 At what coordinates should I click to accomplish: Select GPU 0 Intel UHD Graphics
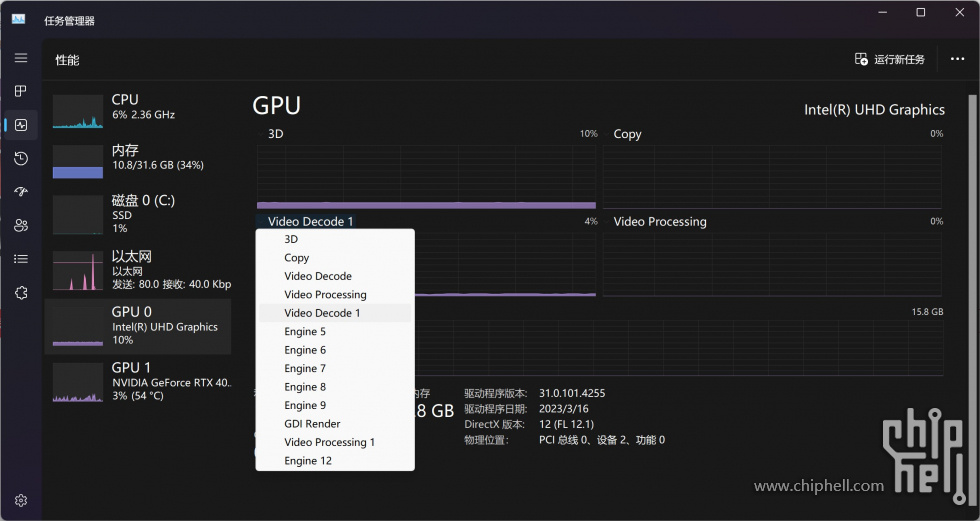pos(138,326)
